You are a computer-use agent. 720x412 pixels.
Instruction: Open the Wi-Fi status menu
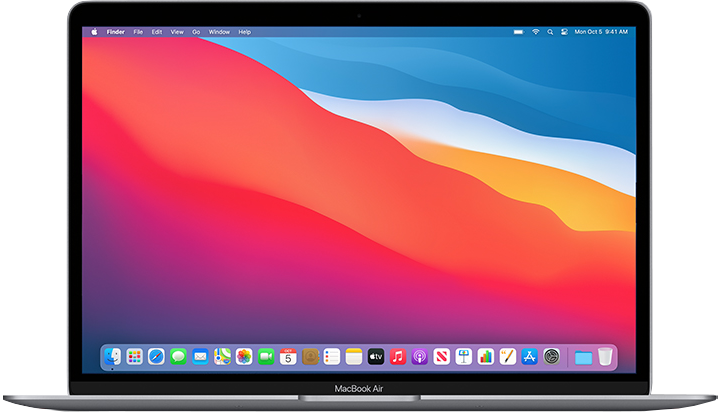(536, 32)
